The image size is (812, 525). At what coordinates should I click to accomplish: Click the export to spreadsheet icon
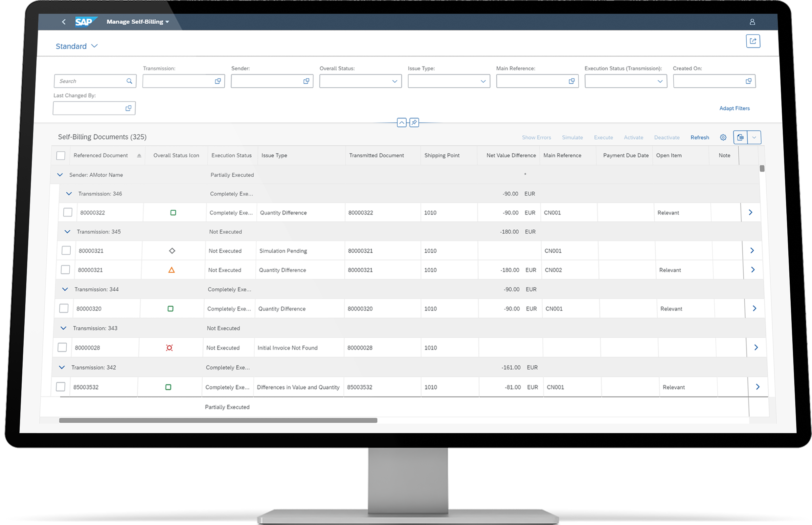click(x=740, y=137)
